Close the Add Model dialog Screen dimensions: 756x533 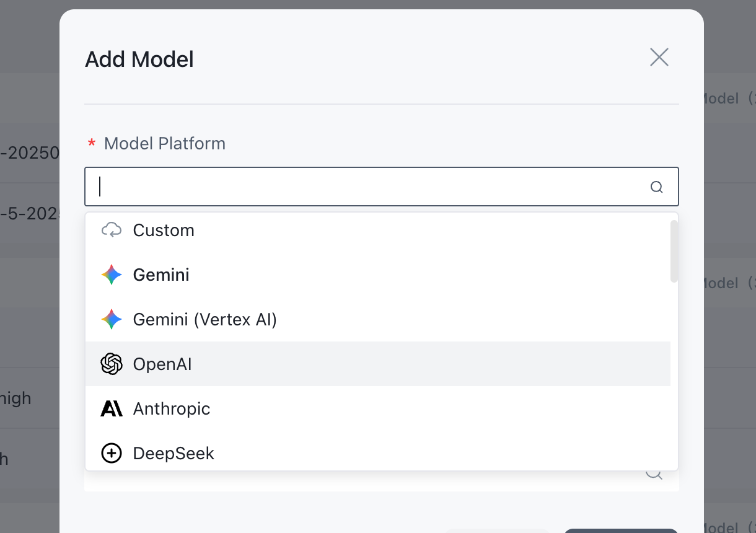(x=659, y=57)
